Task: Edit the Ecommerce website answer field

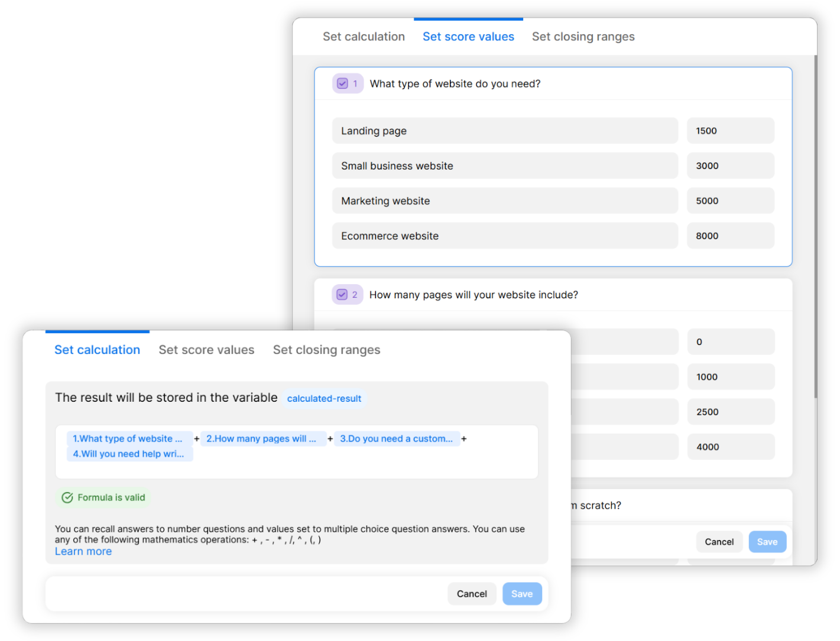Action: point(505,236)
